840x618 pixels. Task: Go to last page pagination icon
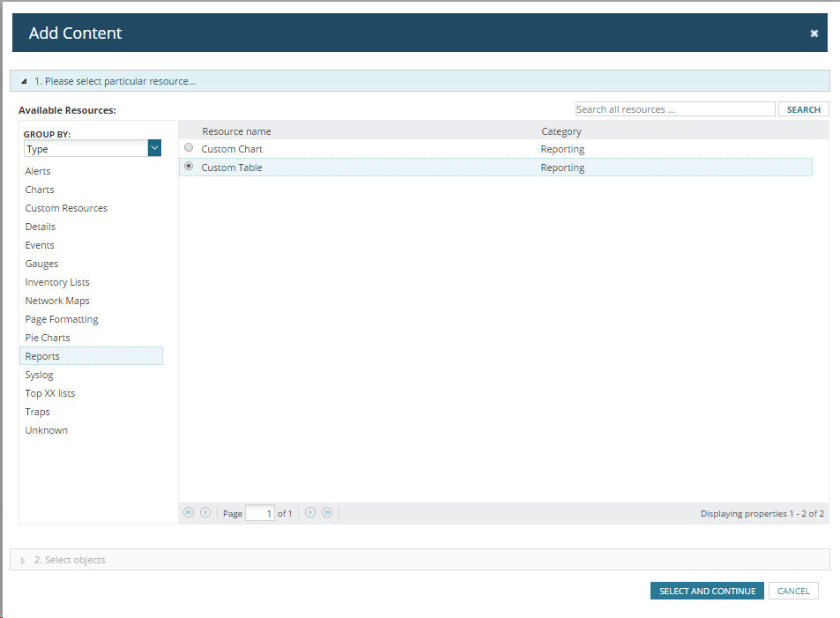pos(327,512)
